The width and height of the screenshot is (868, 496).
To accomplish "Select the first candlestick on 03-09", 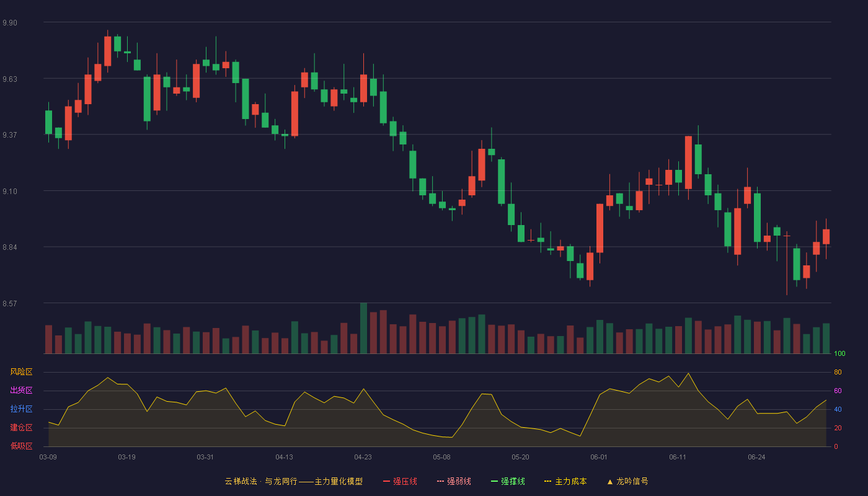I will tap(48, 122).
